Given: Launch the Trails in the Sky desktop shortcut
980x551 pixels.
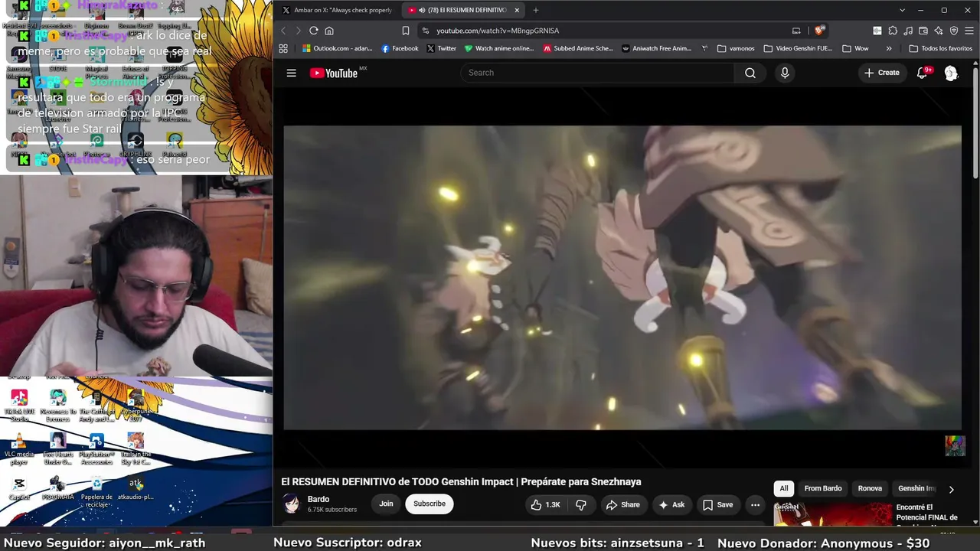Looking at the screenshot, I should [x=136, y=449].
